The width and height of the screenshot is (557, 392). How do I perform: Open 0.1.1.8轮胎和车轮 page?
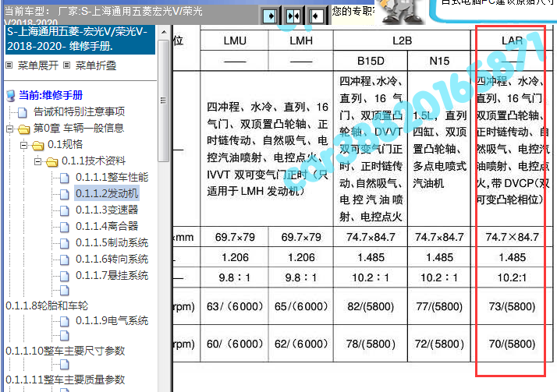pyautogui.click(x=47, y=305)
